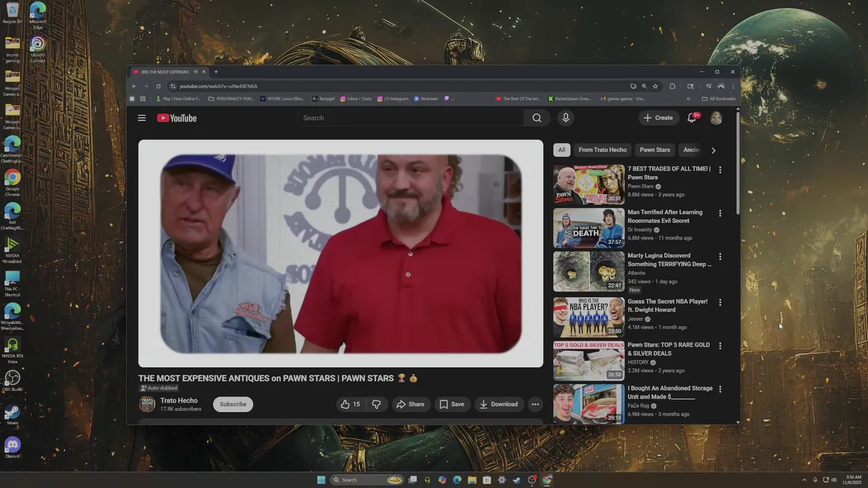Open Google Chrome desktop shortcut
Screen dimensions: 868x488
point(12,183)
